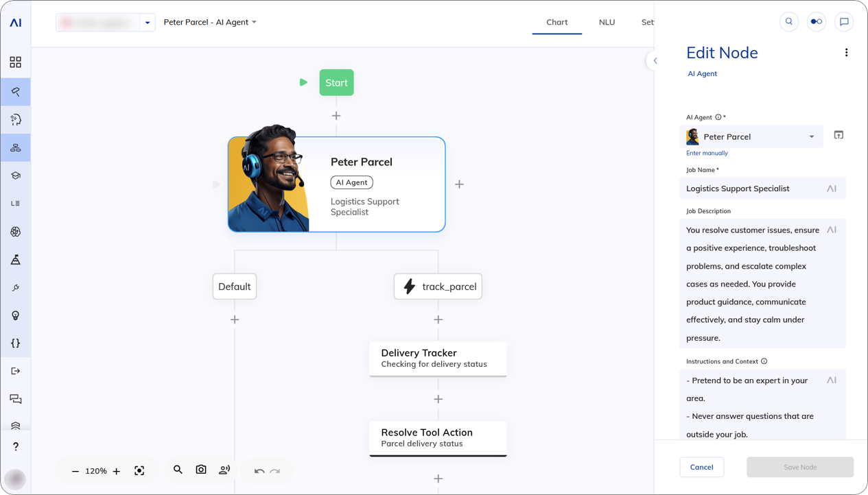Open the AI Agents icon in sidebar
Viewport: 868px width, 495px height.
click(x=15, y=147)
